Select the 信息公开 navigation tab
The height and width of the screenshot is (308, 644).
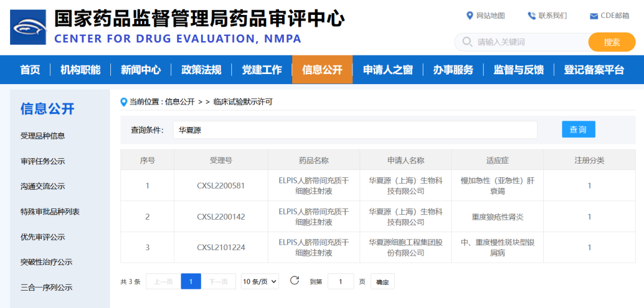tap(323, 70)
